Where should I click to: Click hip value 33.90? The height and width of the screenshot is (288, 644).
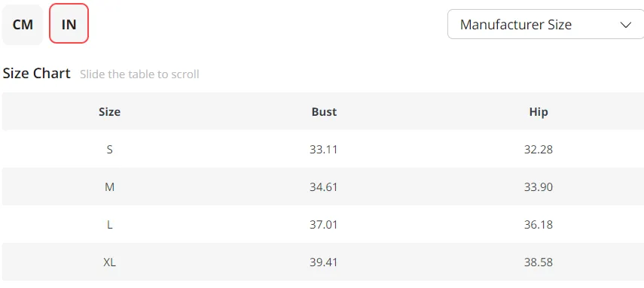tap(539, 187)
